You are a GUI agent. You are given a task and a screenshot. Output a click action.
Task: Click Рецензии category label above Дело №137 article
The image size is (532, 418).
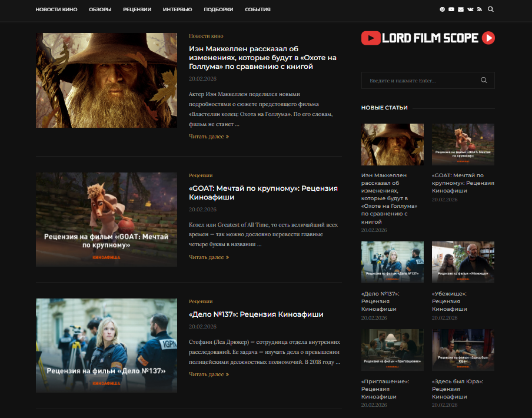[201, 301]
